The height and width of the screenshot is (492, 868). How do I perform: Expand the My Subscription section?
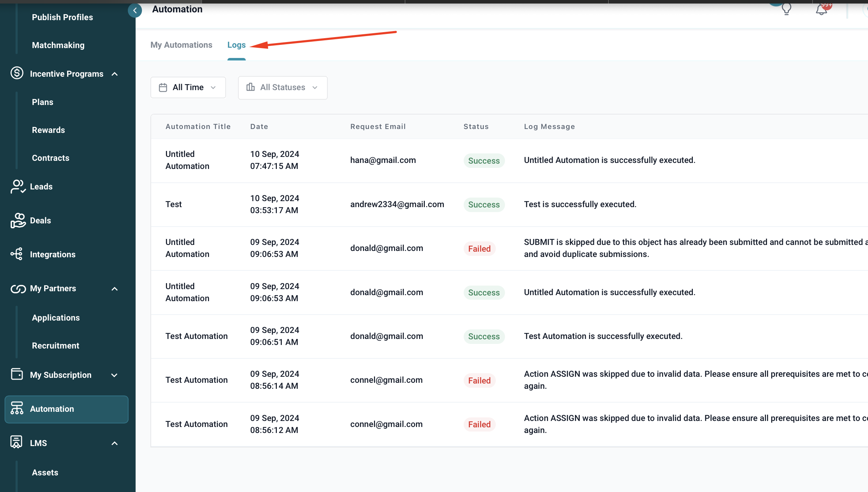click(114, 375)
